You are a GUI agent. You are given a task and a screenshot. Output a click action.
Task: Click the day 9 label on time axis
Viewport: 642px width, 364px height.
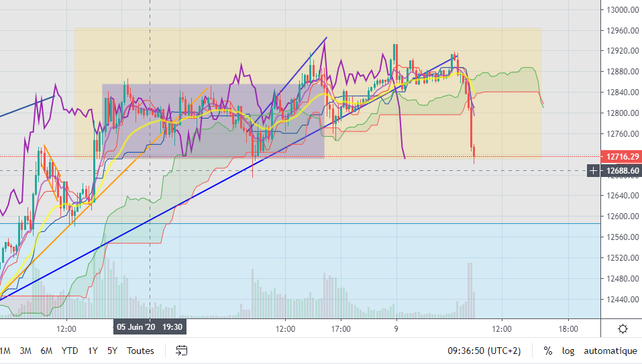point(396,329)
